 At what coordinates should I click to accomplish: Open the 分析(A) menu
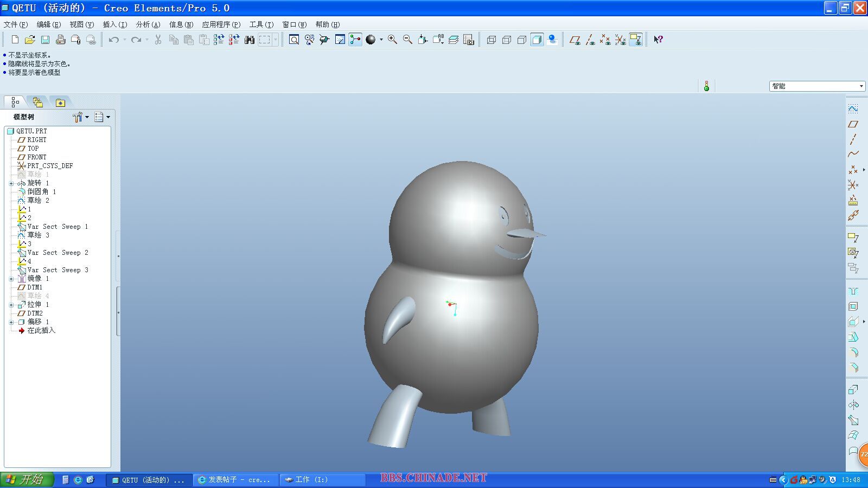click(148, 24)
